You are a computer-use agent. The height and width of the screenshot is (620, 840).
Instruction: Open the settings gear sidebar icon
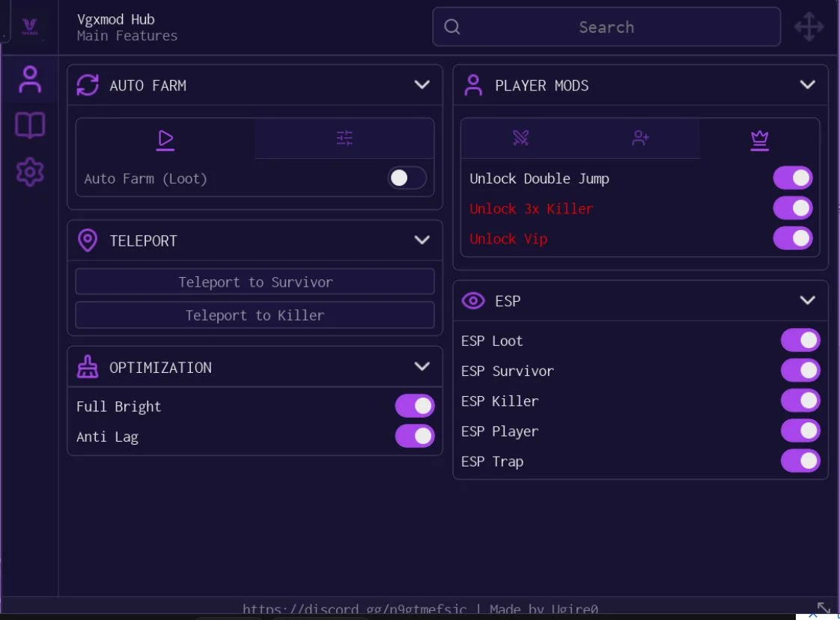pos(30,172)
